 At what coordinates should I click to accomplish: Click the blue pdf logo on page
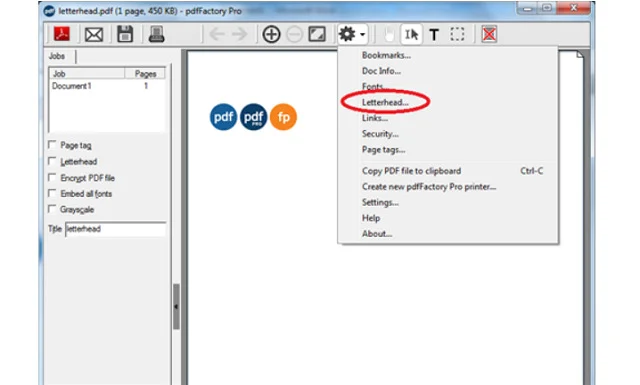coord(223,117)
